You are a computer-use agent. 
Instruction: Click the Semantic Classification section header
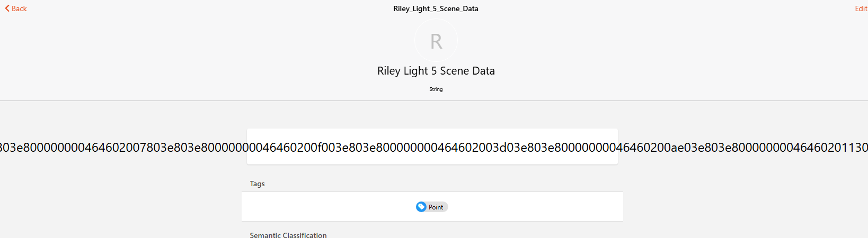click(288, 235)
